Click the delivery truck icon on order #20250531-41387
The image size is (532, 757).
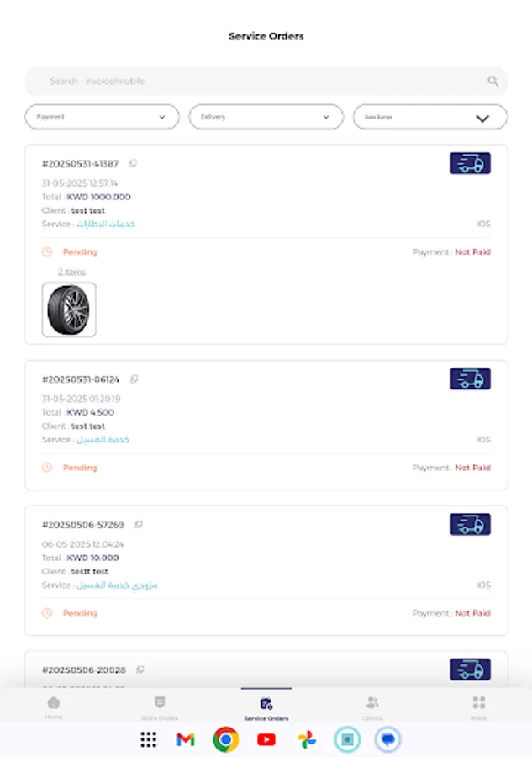[x=470, y=163]
